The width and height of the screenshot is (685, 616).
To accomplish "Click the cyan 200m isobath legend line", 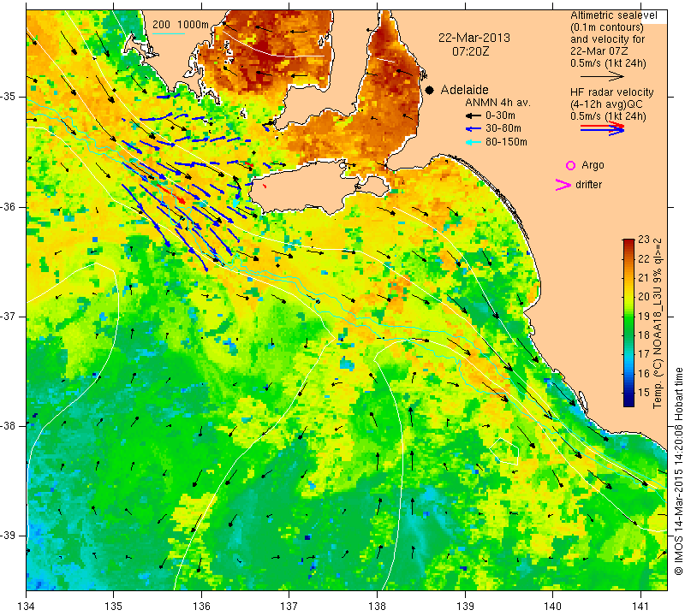I will click(x=168, y=33).
